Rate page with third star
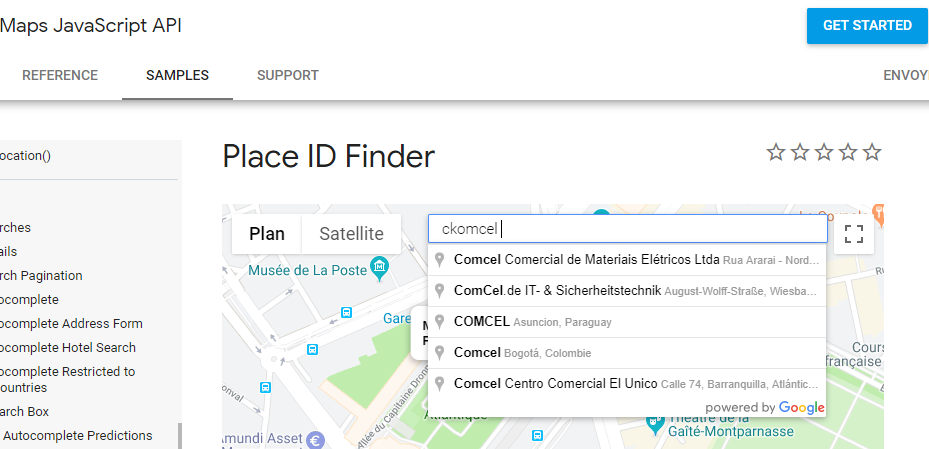 pos(824,153)
